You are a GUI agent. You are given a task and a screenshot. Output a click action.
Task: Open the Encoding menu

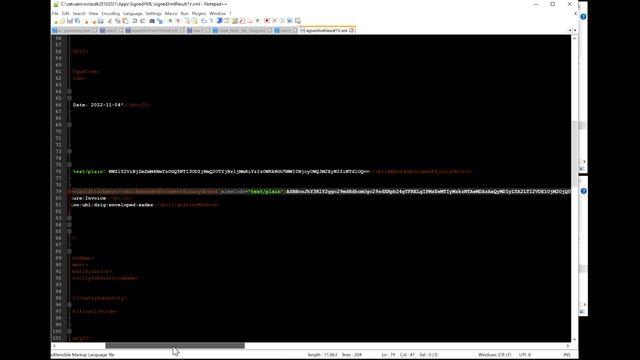pyautogui.click(x=111, y=13)
